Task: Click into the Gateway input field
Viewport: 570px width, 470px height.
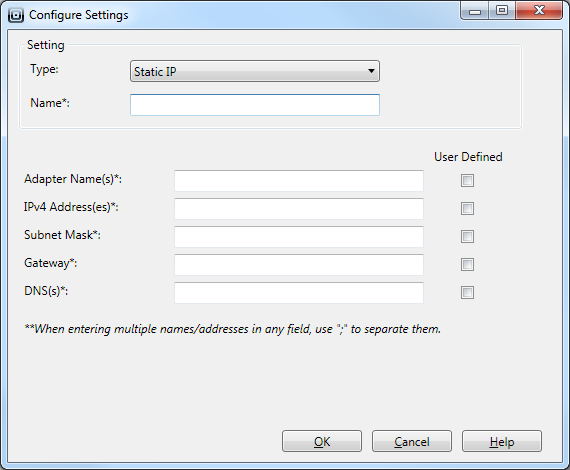Action: [299, 265]
